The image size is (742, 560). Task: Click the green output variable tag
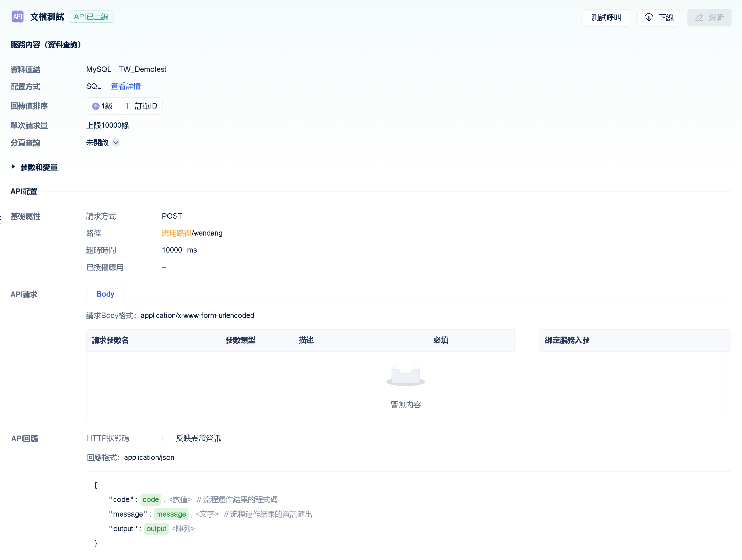[156, 529]
